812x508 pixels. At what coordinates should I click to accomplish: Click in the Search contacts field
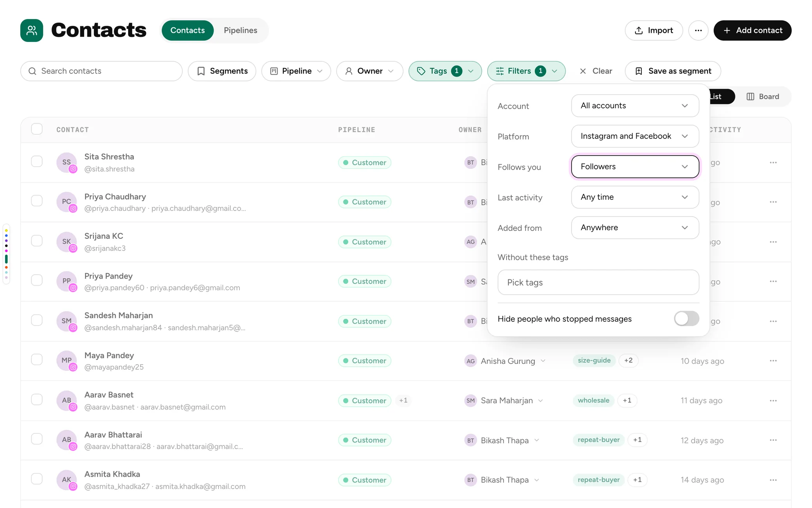tap(101, 71)
